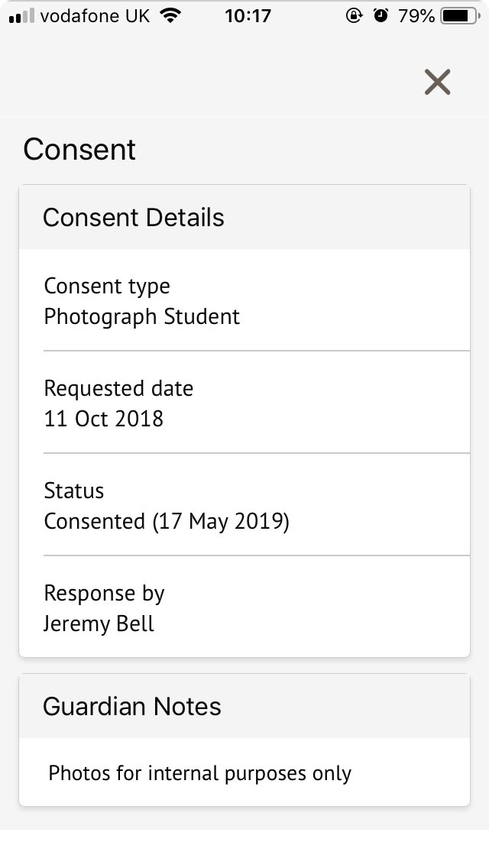Tap the rotation lock status icon
489x868 pixels.
pyautogui.click(x=354, y=16)
